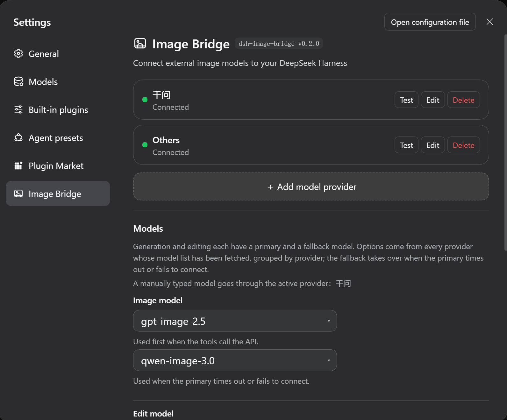
Task: Edit the Others provider
Action: point(433,145)
